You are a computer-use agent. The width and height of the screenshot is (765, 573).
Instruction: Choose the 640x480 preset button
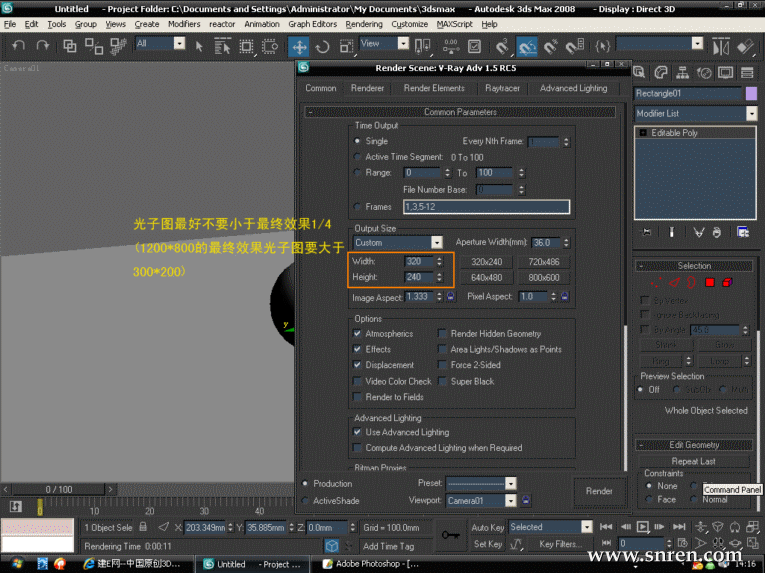click(487, 277)
